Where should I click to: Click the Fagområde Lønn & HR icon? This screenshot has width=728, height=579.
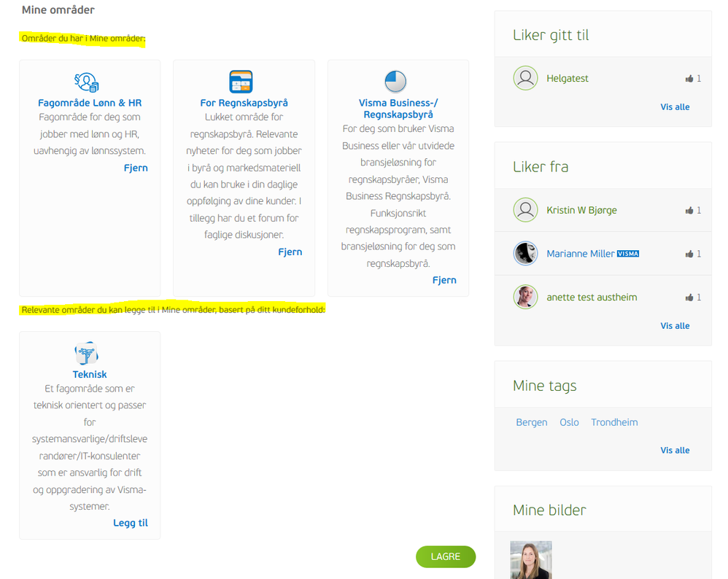[x=87, y=82]
